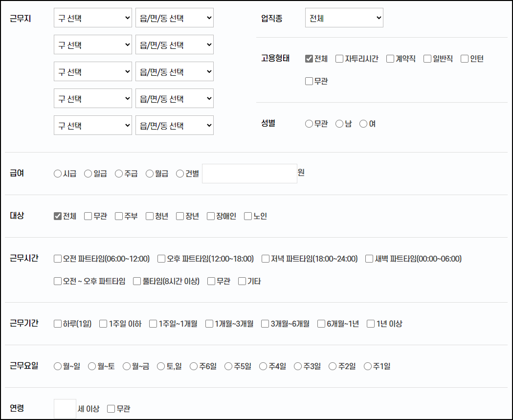This screenshot has width=513, height=420.
Task: Check 1년 이상 work period
Action: (370, 323)
